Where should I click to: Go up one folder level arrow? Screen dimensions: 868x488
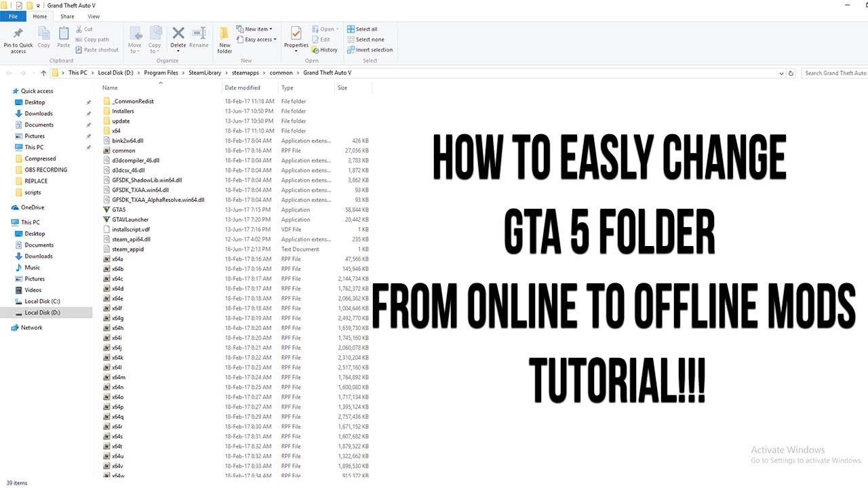43,73
